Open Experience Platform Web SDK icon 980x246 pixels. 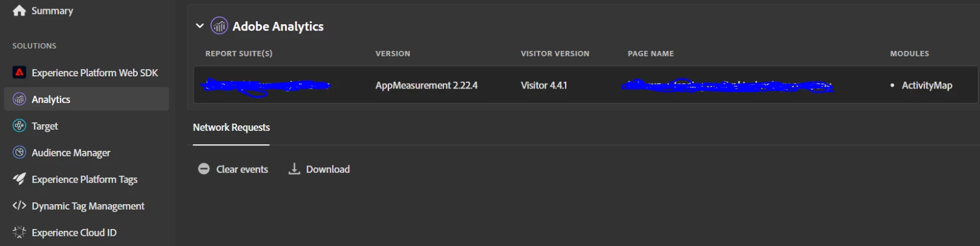tap(19, 73)
